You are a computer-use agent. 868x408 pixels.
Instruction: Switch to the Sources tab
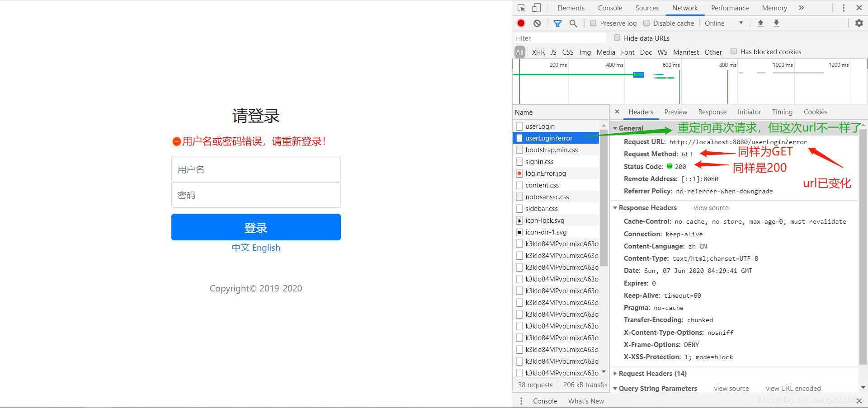(x=647, y=8)
